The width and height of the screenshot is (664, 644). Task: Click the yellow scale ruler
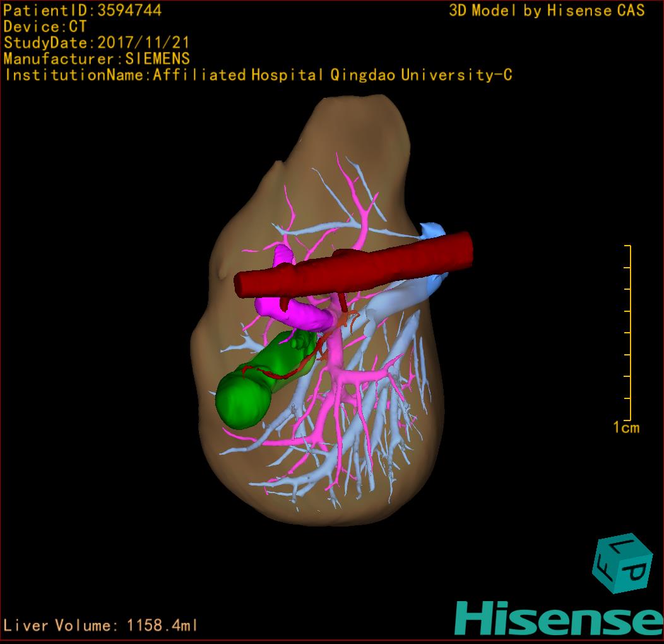click(x=628, y=332)
